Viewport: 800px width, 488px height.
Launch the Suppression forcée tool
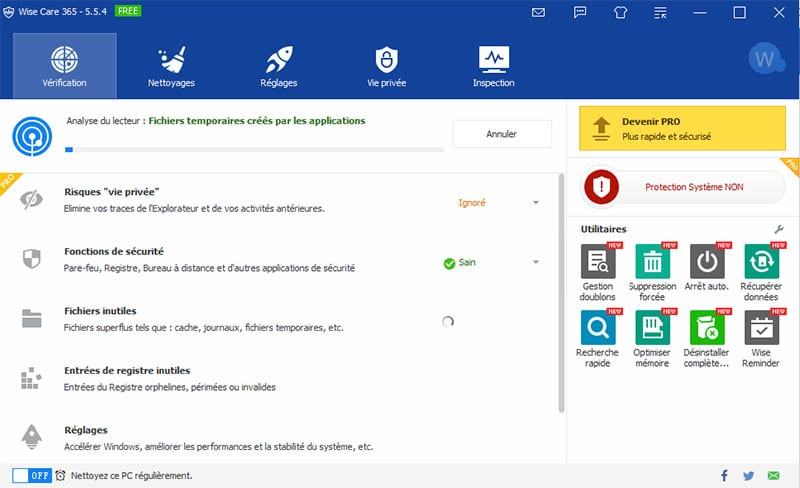tap(653, 272)
